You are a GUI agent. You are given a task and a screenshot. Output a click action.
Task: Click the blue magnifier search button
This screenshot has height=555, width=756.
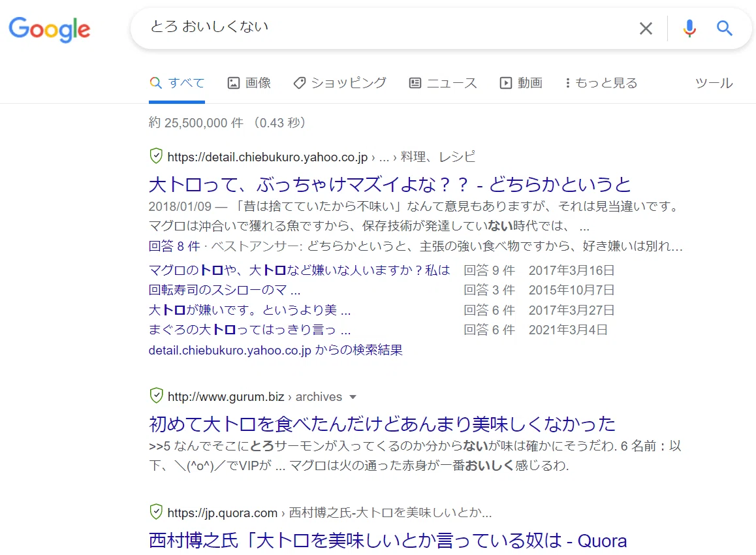pos(724,29)
